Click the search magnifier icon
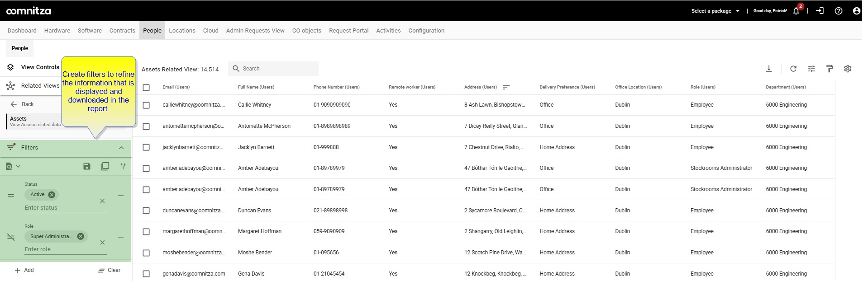The image size is (868, 281). [236, 69]
